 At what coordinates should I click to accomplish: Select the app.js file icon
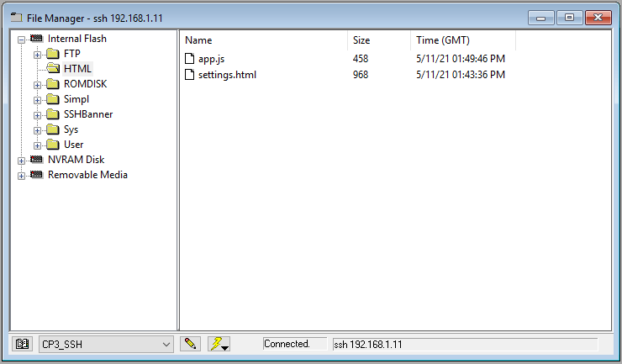pyautogui.click(x=190, y=59)
